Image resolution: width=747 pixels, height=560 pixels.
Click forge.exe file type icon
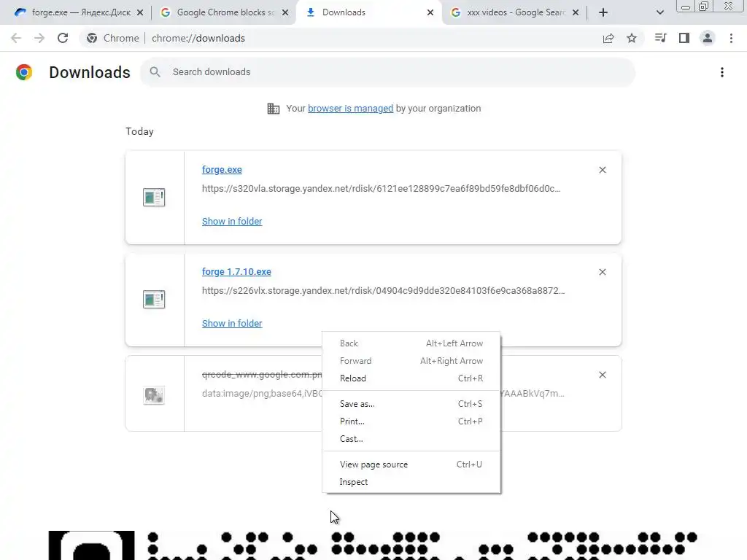pos(154,197)
